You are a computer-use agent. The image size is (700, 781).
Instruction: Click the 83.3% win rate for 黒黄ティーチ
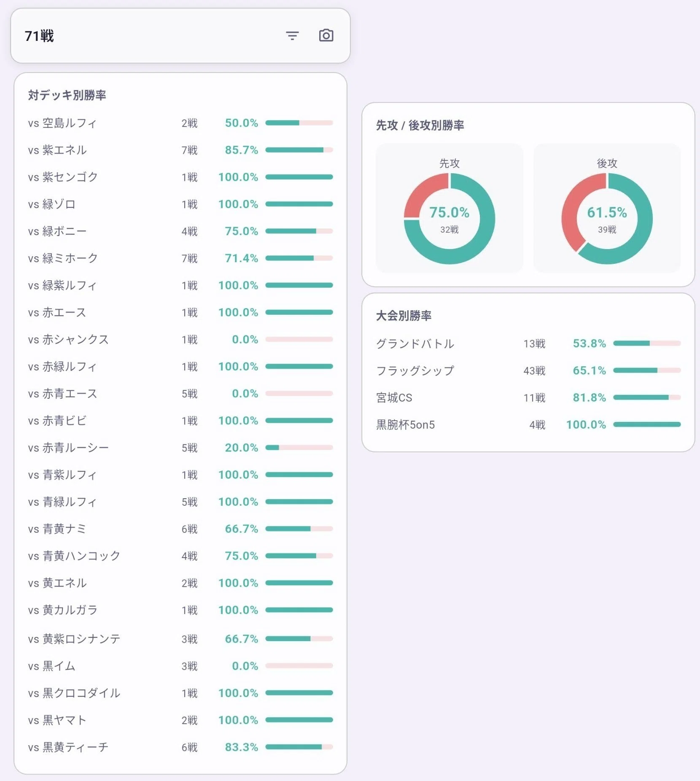[x=241, y=747]
